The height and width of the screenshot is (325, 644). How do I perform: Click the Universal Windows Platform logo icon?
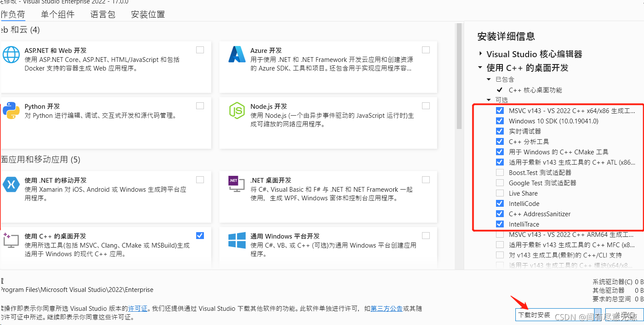coord(237,240)
